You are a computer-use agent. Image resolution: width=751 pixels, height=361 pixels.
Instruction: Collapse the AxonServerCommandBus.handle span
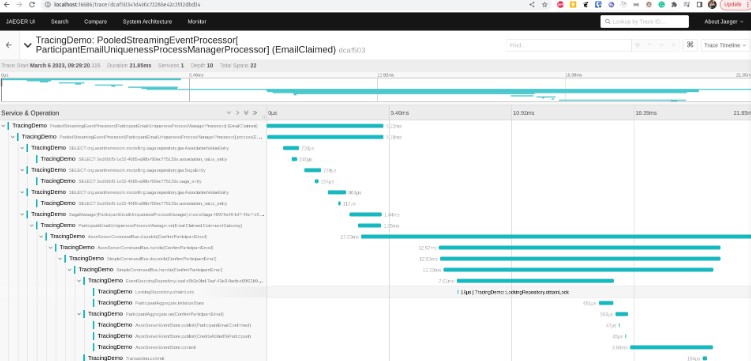click(x=51, y=248)
